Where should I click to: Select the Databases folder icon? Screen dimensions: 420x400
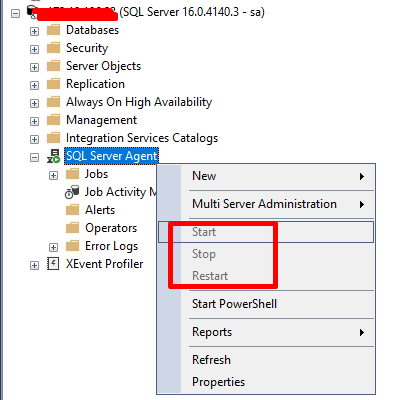pyautogui.click(x=53, y=30)
